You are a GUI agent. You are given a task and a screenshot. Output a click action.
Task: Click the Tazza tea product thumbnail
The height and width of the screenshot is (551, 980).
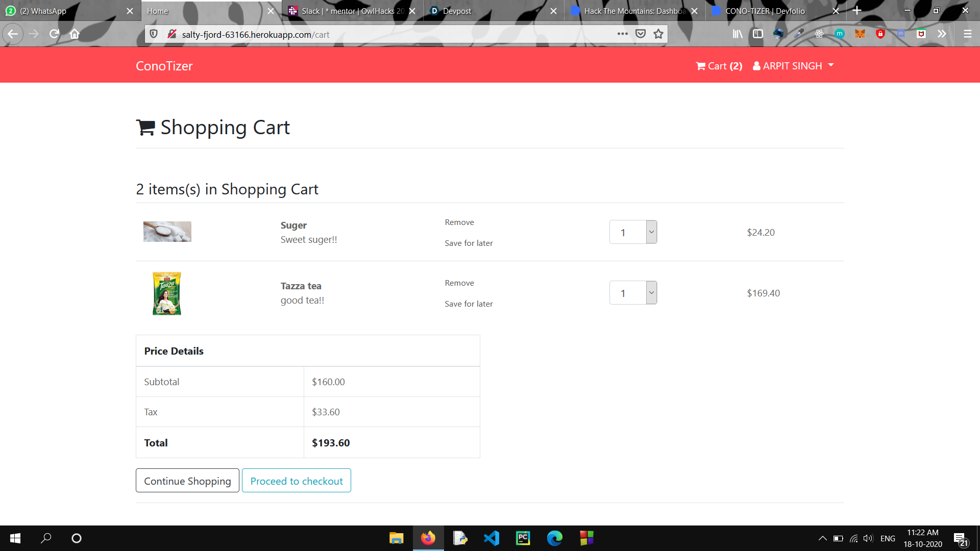167,293
